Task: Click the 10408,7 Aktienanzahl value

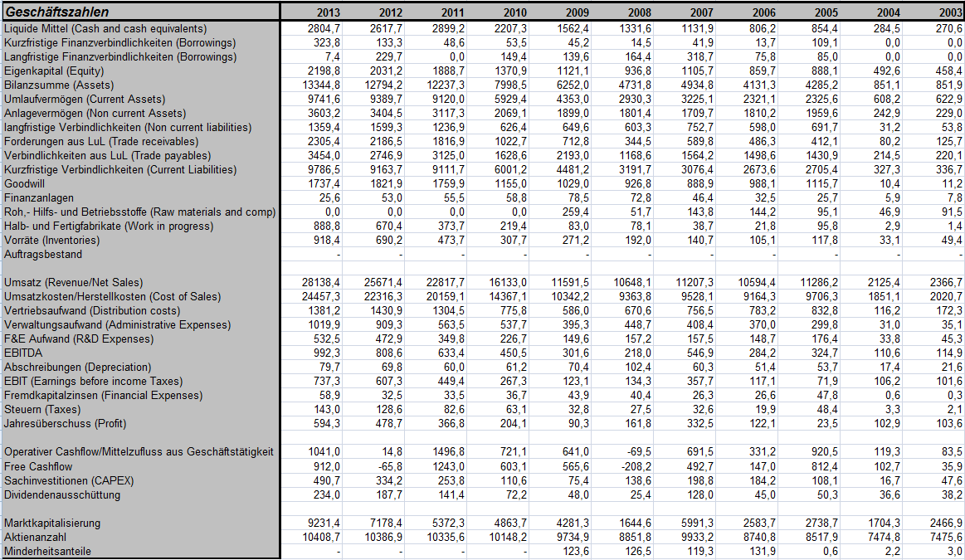Action: 321,538
